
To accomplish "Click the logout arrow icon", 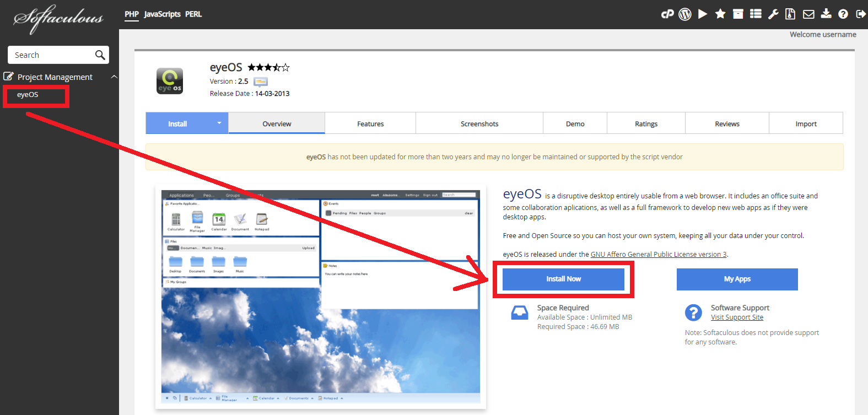I will click(x=861, y=14).
